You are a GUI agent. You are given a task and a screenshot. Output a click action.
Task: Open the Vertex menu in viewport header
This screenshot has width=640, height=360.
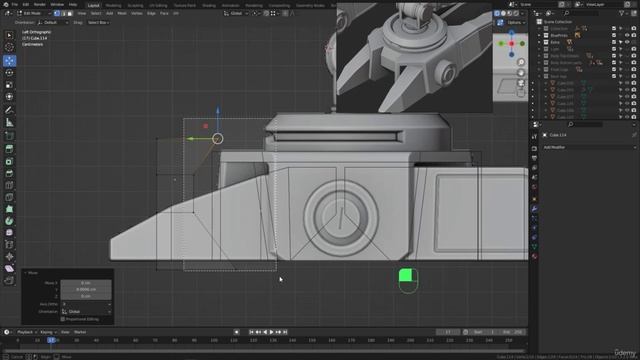point(136,13)
